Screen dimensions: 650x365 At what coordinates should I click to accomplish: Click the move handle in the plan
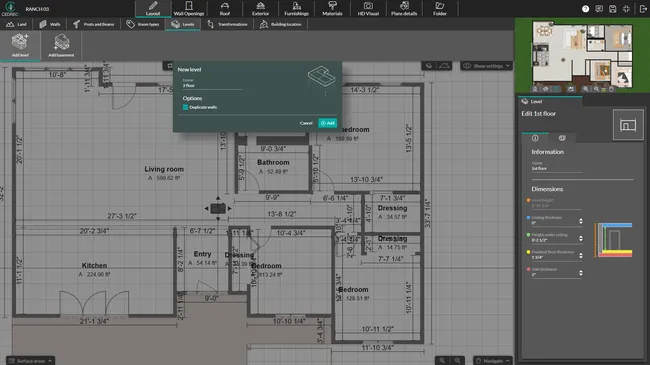coord(218,208)
